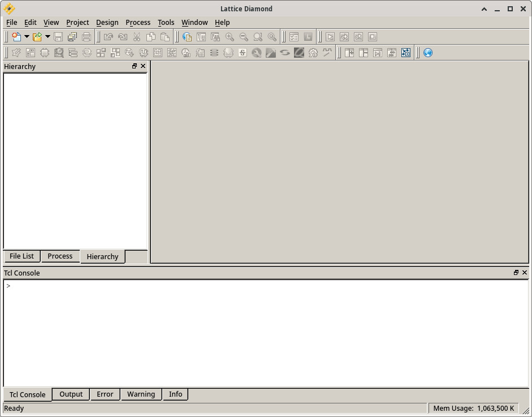Click the Cut scissors icon

137,37
